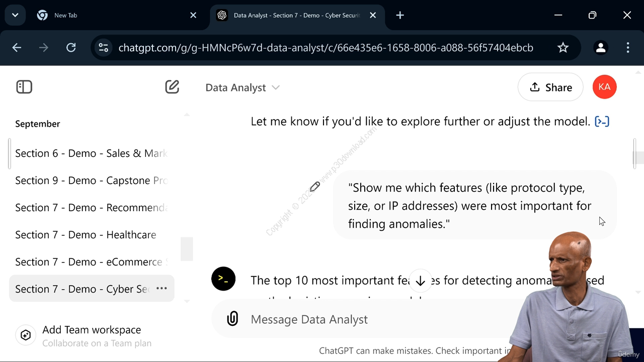This screenshot has height=362, width=644.
Task: Open the KA profile avatar menu
Action: pos(604,87)
